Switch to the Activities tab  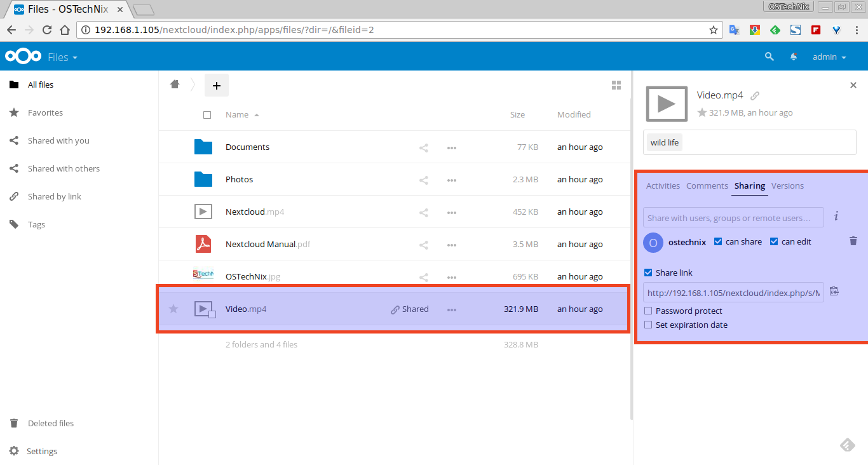point(663,186)
